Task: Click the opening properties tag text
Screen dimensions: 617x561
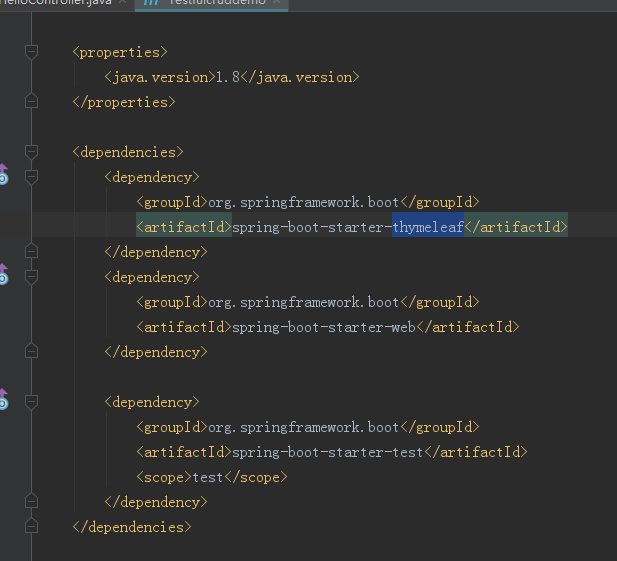Action: [x=120, y=52]
